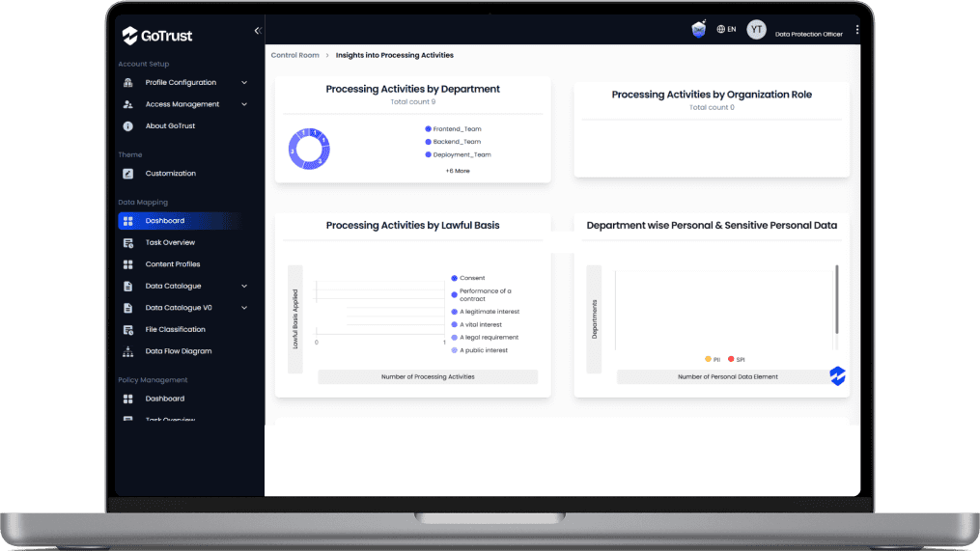The image size is (980, 551).
Task: Toggle Consent legend entry
Action: (468, 278)
